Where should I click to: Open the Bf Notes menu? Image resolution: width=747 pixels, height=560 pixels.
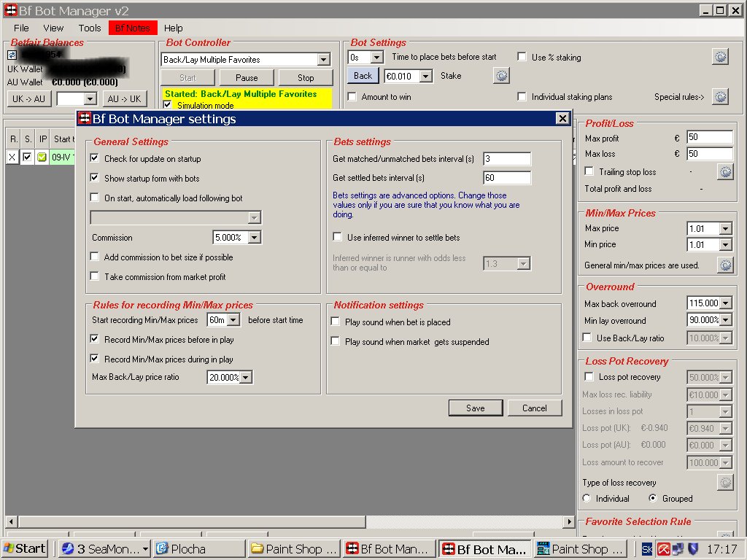(133, 28)
